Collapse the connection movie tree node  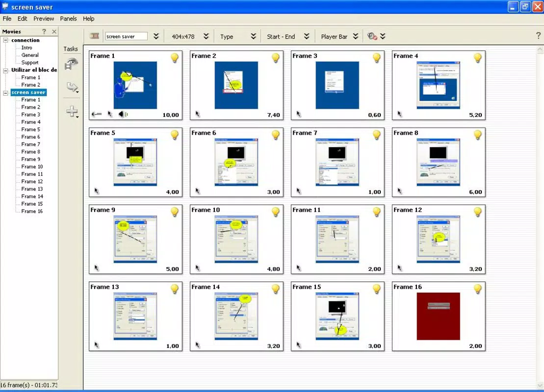(x=5, y=40)
